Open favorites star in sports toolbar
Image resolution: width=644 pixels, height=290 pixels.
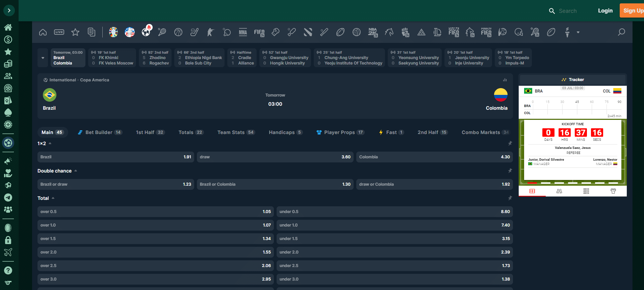click(x=75, y=32)
